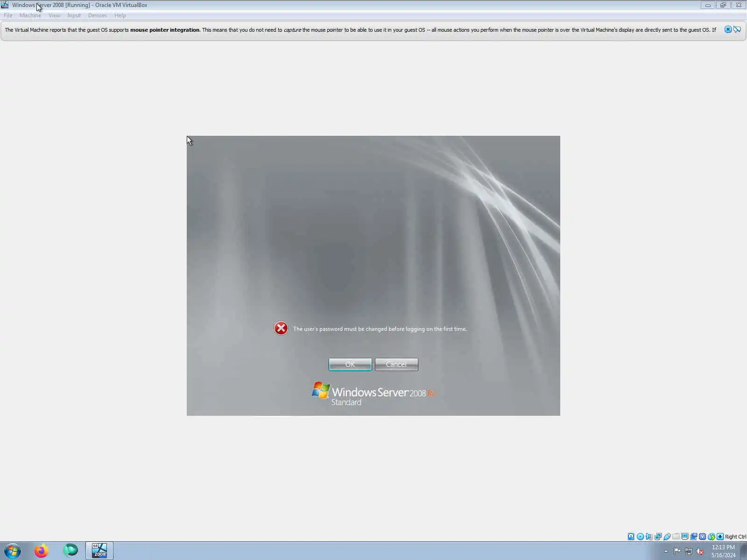Dismiss the mouse pointer integration notification
The image size is (747, 560).
coord(728,29)
